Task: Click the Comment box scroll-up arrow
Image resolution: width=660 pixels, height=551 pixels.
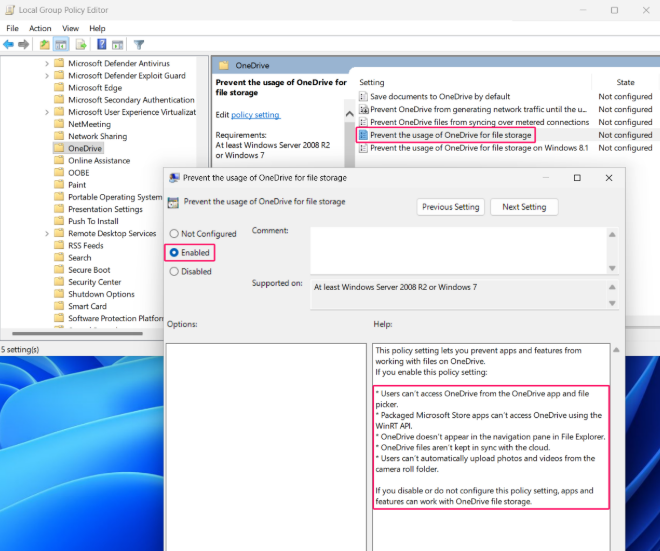Action: [x=612, y=234]
